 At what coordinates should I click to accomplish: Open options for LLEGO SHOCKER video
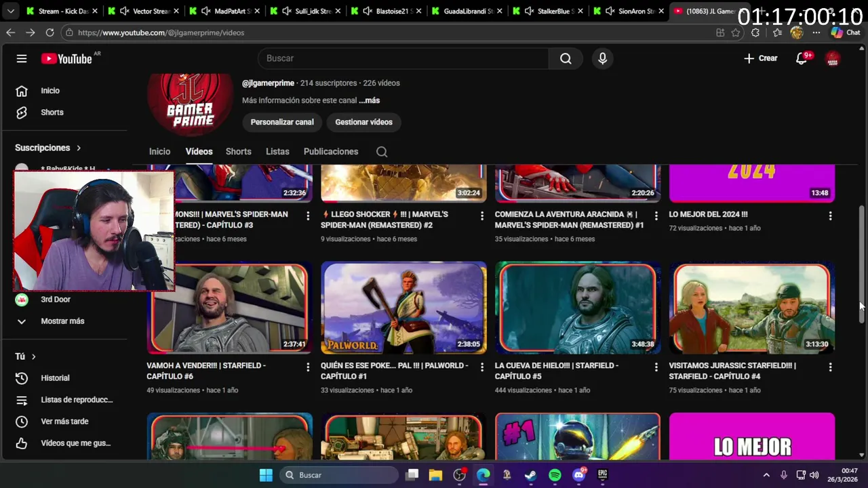482,216
